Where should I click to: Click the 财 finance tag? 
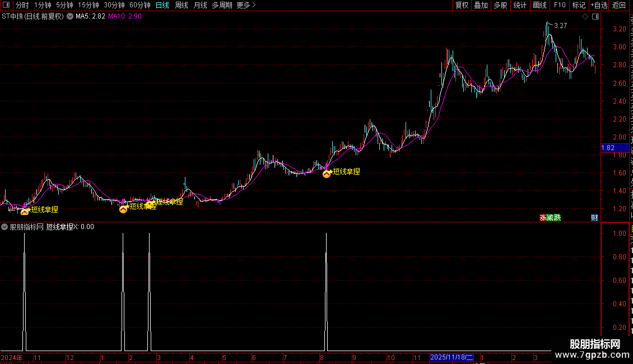[x=595, y=217]
